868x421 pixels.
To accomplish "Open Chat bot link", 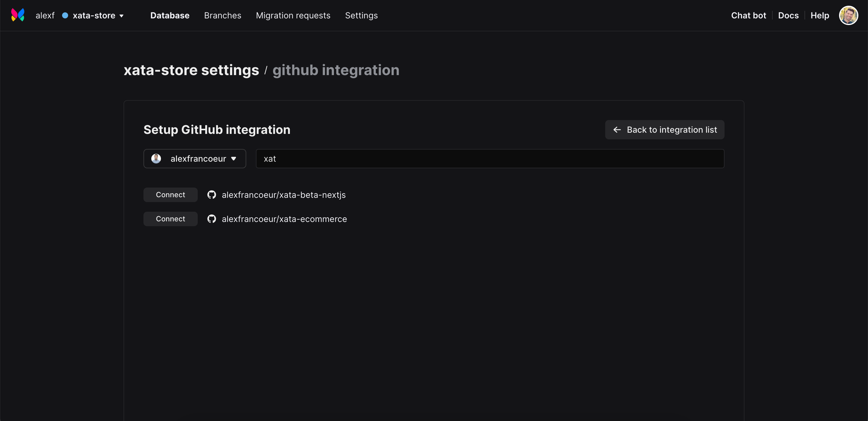I will click(x=748, y=15).
